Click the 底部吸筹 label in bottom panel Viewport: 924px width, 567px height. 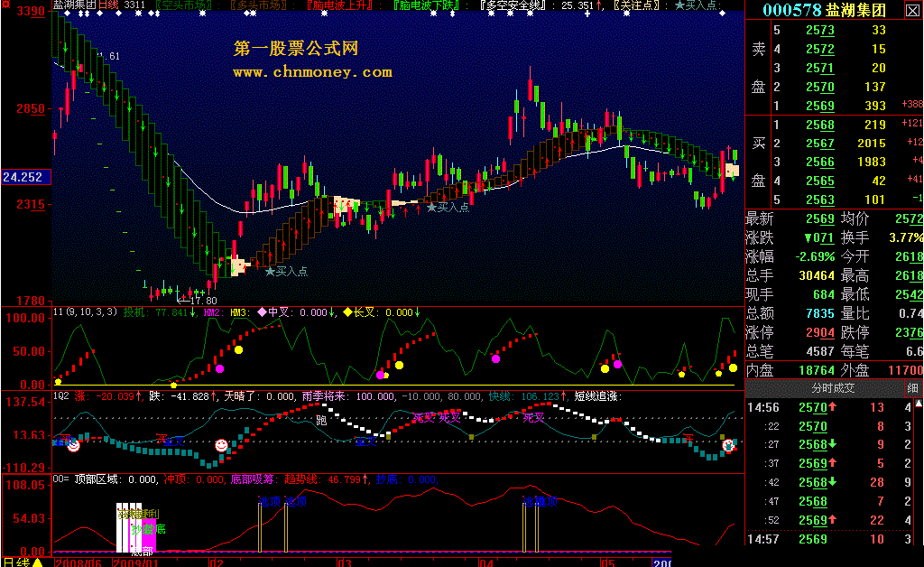253,479
